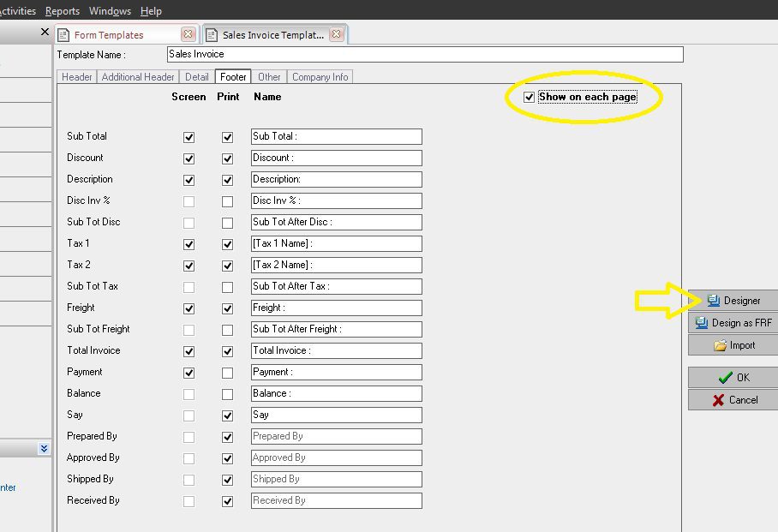
Task: Open the Reports menu
Action: click(x=63, y=11)
